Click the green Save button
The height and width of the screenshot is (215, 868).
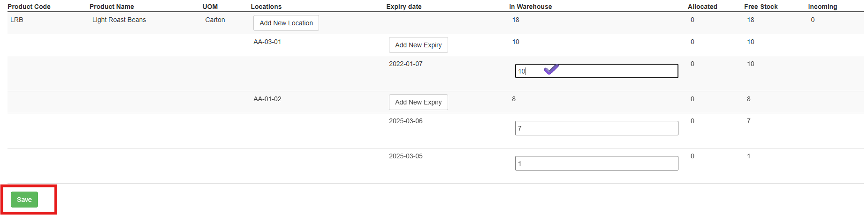24,200
